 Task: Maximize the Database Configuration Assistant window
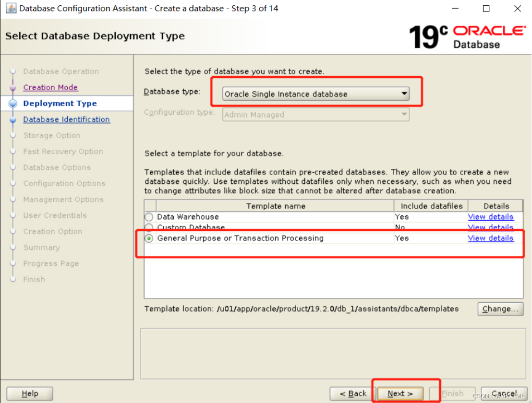click(486, 9)
